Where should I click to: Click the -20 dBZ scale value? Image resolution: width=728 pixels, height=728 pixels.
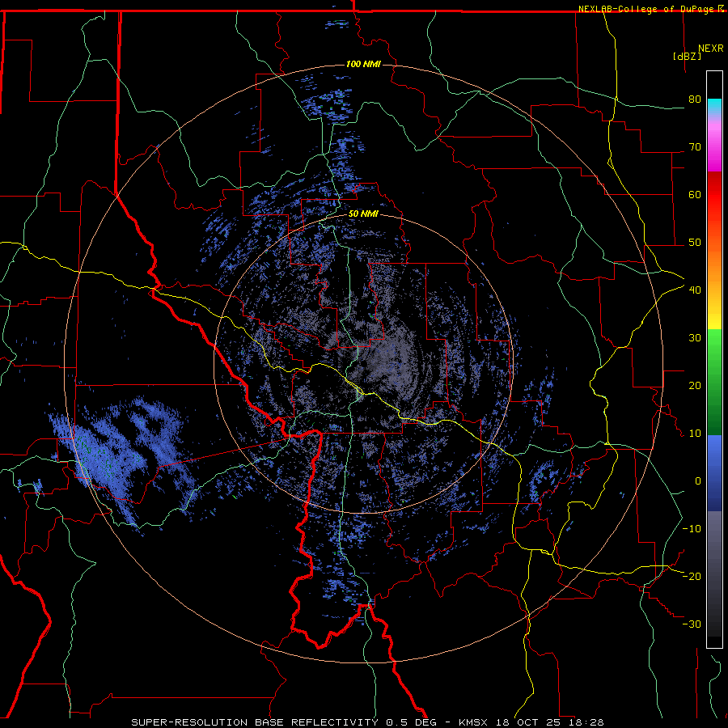(692, 577)
